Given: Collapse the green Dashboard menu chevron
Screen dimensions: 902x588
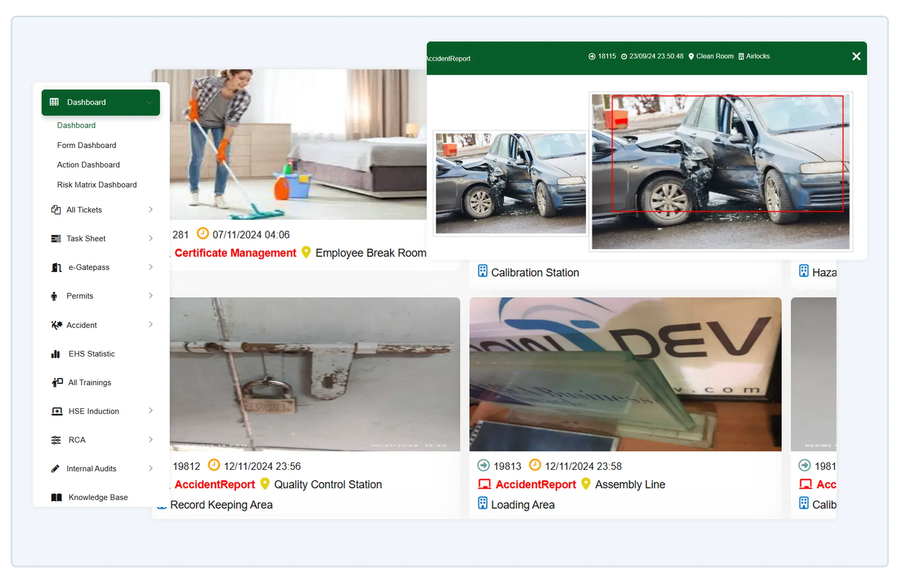Looking at the screenshot, I should [x=149, y=102].
